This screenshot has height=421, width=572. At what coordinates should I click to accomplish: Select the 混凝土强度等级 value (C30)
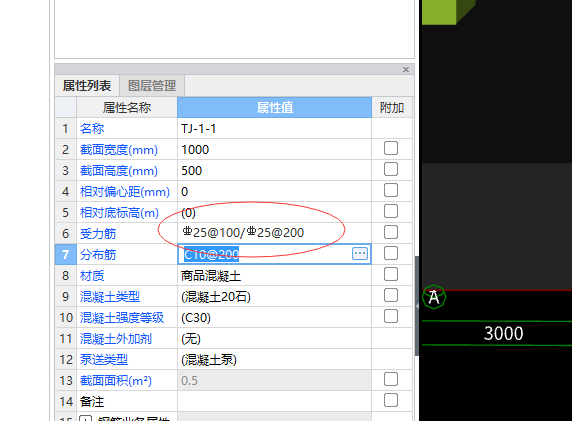(x=196, y=318)
